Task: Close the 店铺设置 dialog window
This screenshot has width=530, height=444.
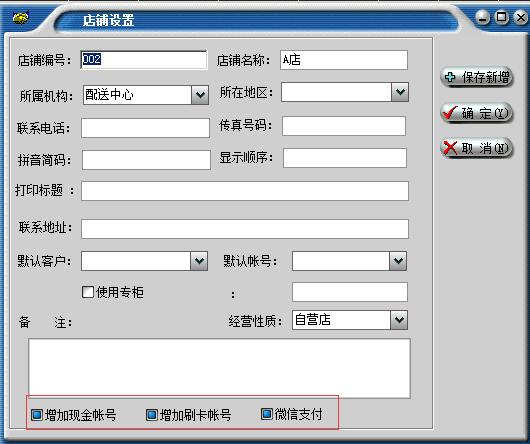Action: point(521,17)
